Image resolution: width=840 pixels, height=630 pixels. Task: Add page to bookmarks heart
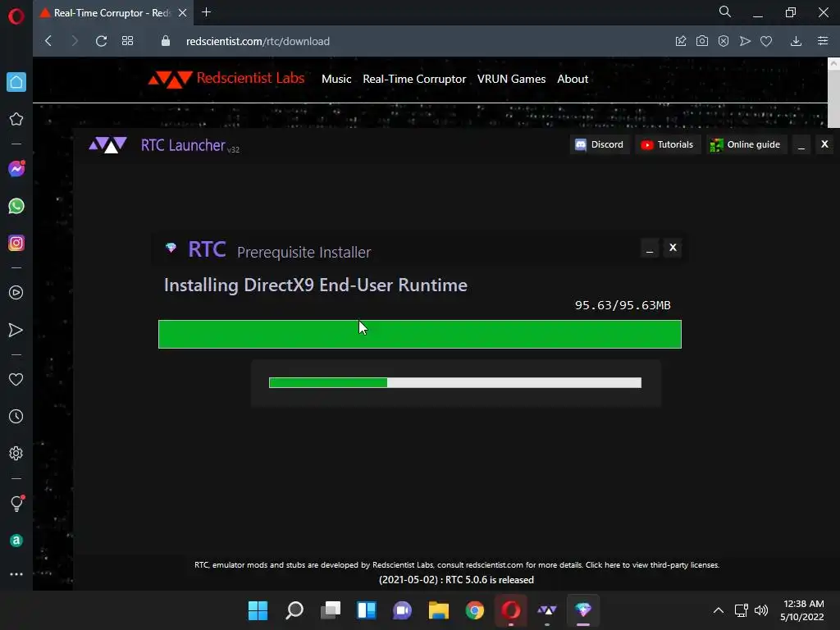766,41
